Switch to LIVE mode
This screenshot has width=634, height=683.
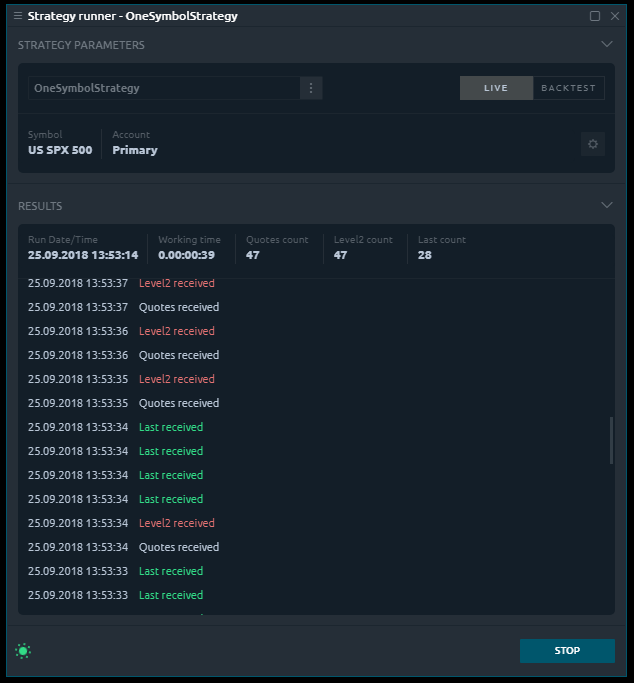(496, 88)
